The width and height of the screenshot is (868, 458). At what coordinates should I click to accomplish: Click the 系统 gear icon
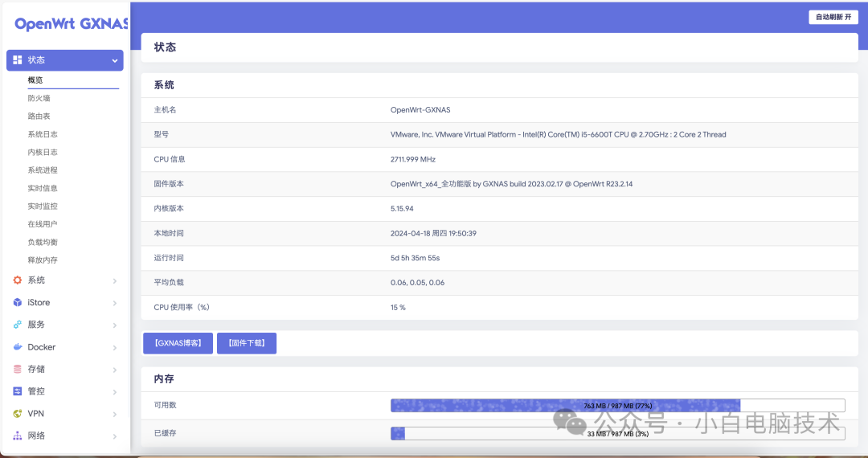pyautogui.click(x=17, y=280)
